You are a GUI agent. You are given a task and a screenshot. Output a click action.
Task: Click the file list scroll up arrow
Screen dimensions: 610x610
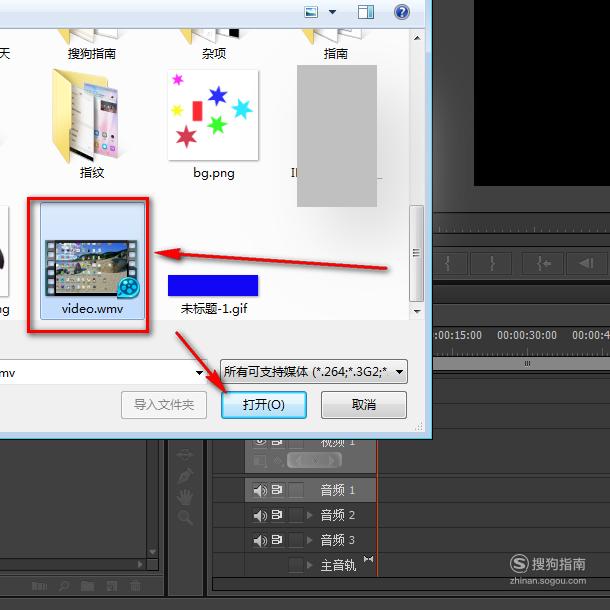pos(417,38)
